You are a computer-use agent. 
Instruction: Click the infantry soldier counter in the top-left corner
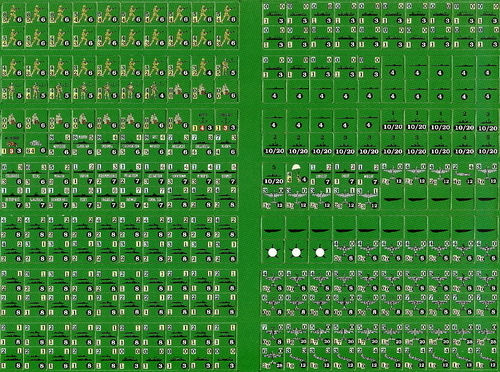(13, 14)
